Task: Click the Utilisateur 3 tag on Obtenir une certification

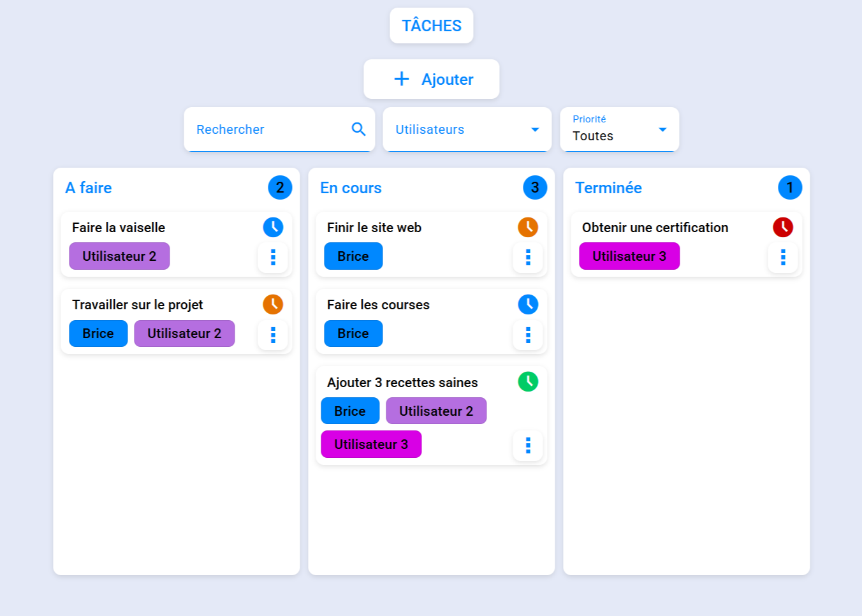Action: (x=629, y=256)
